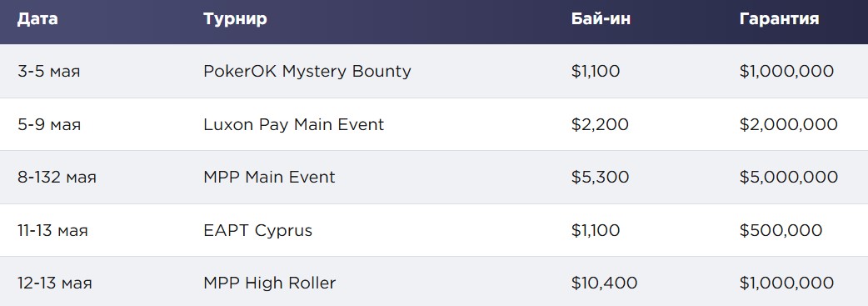
Task: Click the Бай-ин column header
Action: point(601,19)
